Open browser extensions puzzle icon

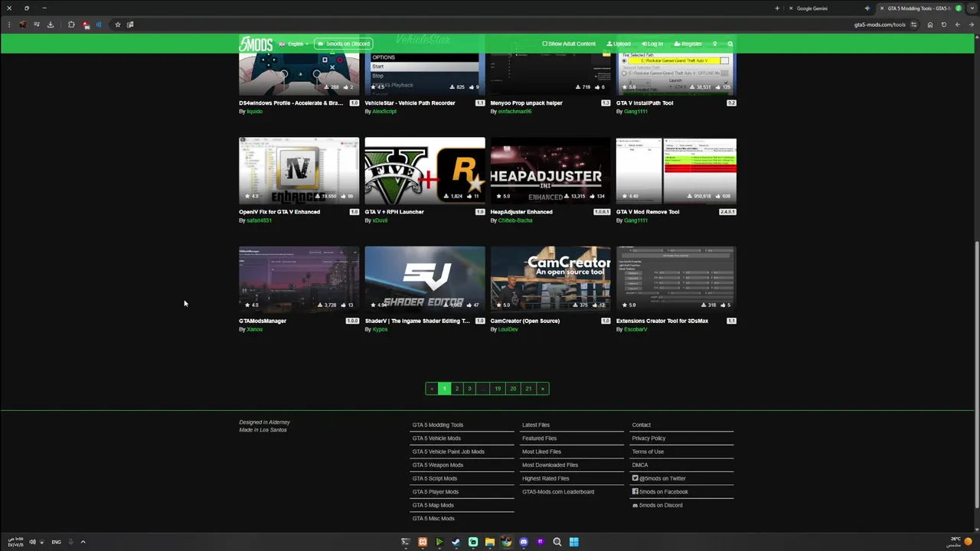point(71,24)
